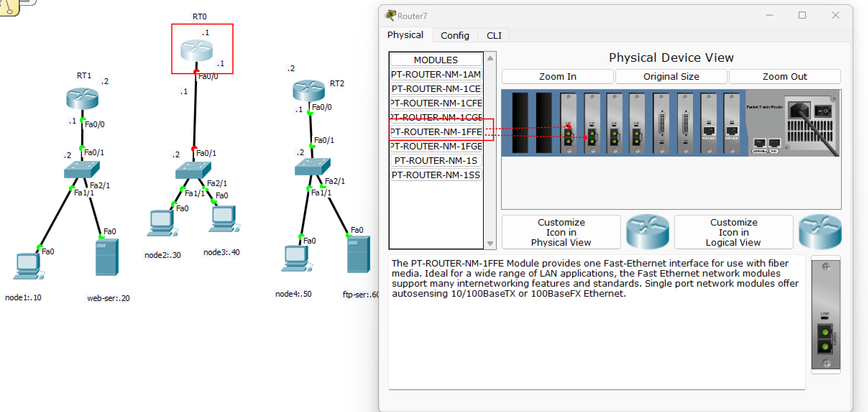Click the node4:.50 label

(x=293, y=294)
